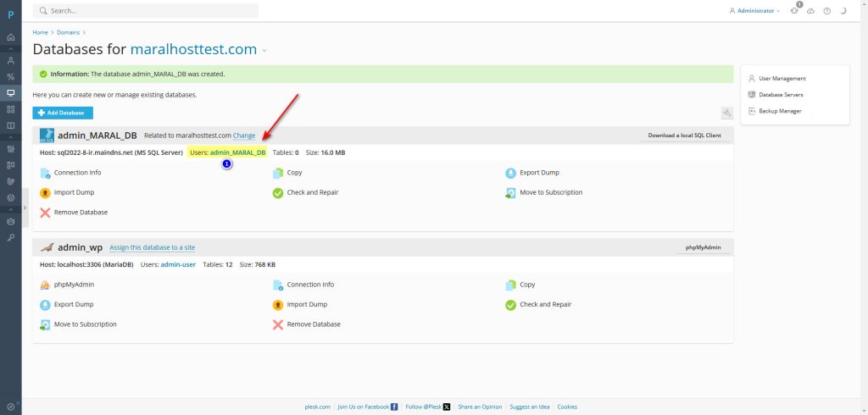Click Join Us on Facebook footer link
This screenshot has height=415, width=868.
point(368,407)
